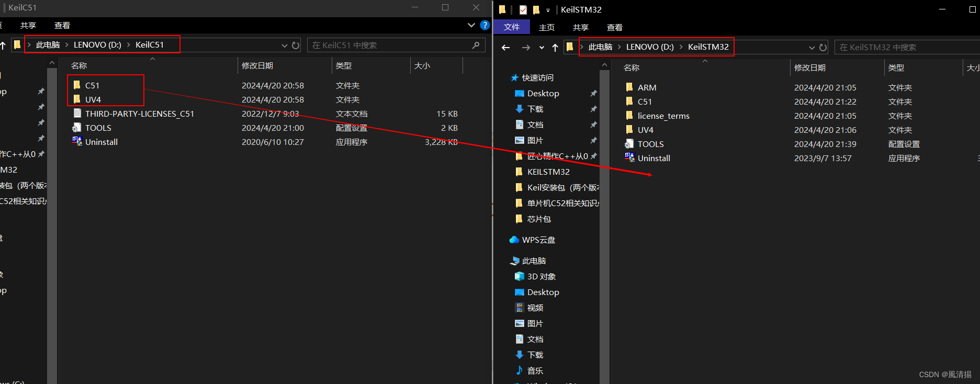Open recent locations dropdown in the KeilSTM32 window
Viewport: 980px width, 384px height.
click(x=542, y=48)
